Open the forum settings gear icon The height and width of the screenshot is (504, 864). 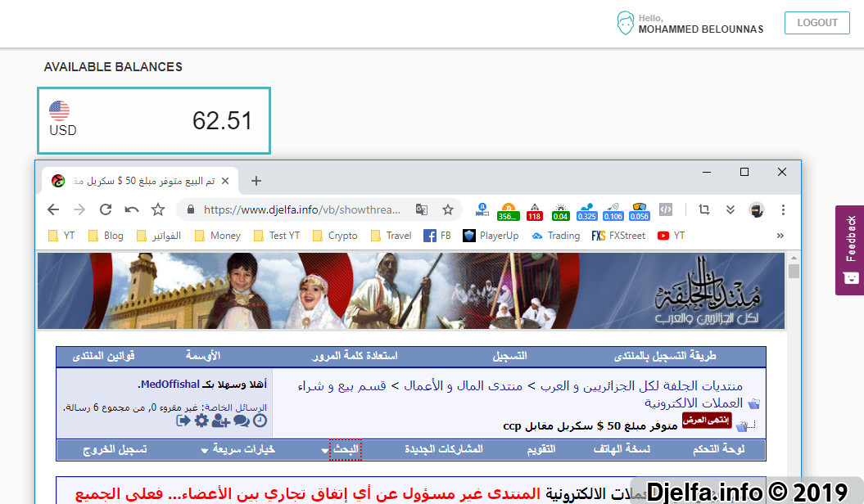point(201,421)
